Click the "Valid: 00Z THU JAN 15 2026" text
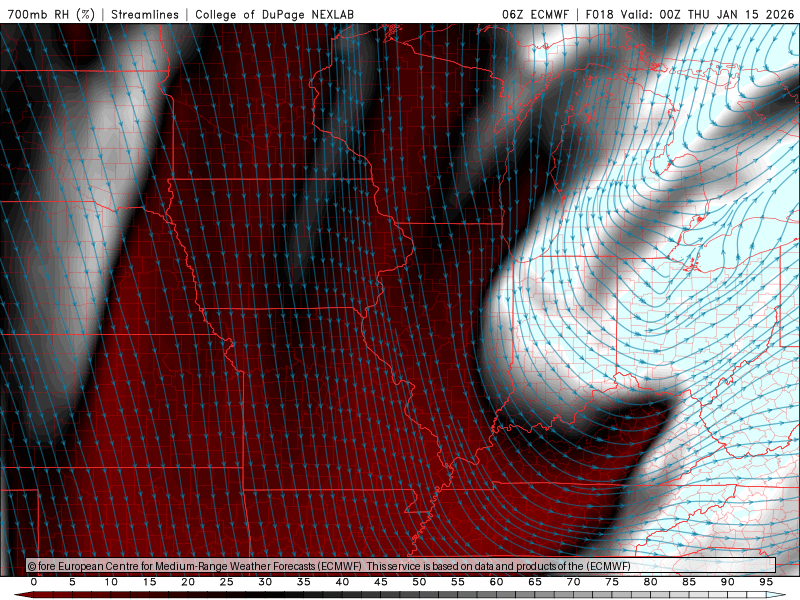The height and width of the screenshot is (600, 800). point(707,14)
